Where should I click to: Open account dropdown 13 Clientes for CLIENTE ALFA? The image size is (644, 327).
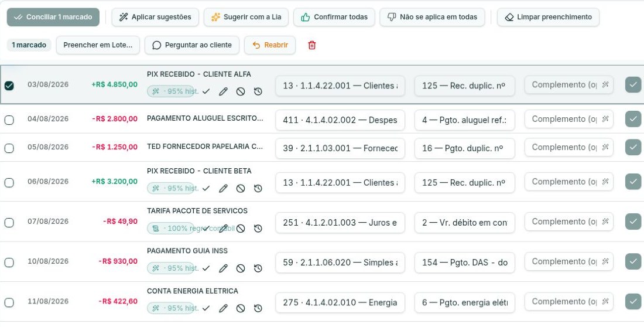point(340,86)
